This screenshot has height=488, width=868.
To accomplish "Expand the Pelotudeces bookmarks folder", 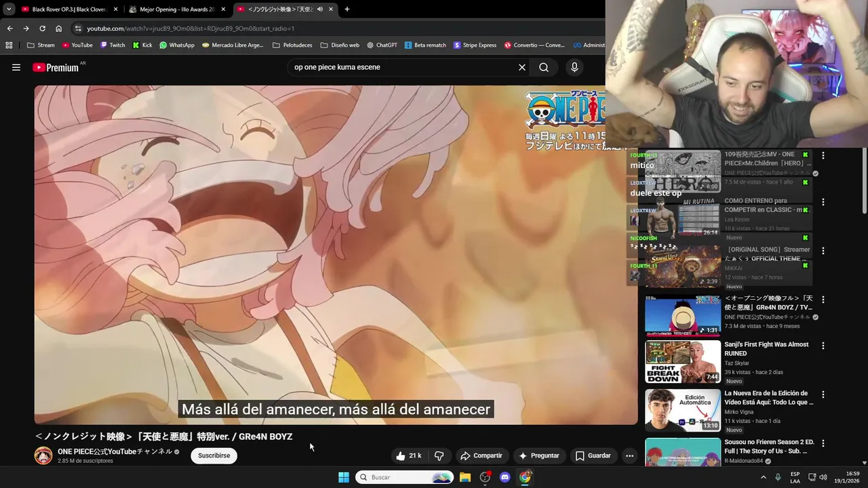I will pos(292,45).
